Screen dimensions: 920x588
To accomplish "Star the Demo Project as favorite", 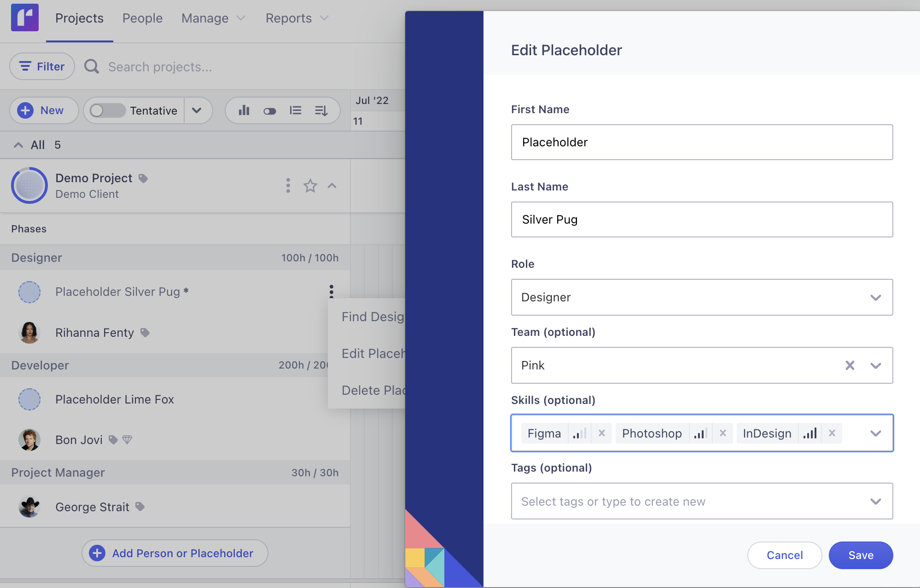I will (310, 186).
